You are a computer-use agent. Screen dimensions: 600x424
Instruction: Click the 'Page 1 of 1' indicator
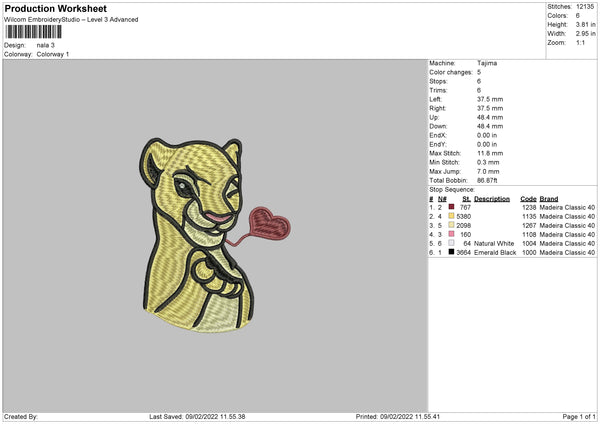pos(579,417)
